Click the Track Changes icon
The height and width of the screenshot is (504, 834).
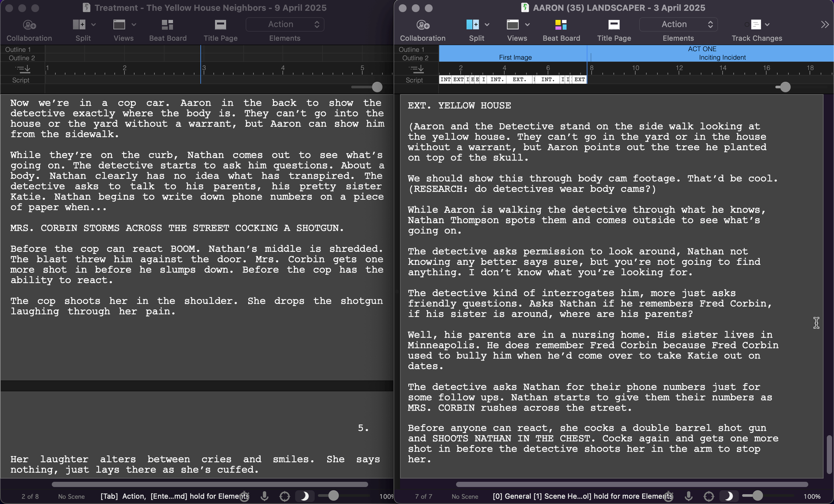click(755, 25)
